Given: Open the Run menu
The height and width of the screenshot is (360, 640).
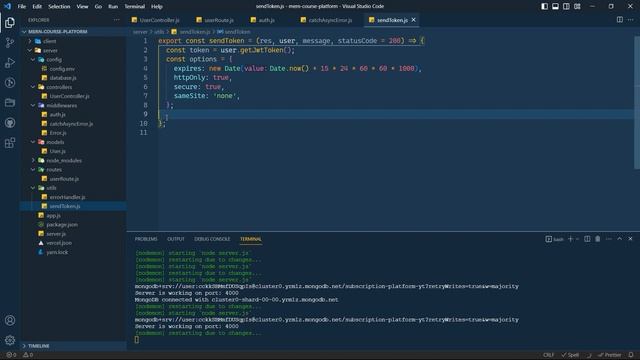Looking at the screenshot, I should 113,7.
